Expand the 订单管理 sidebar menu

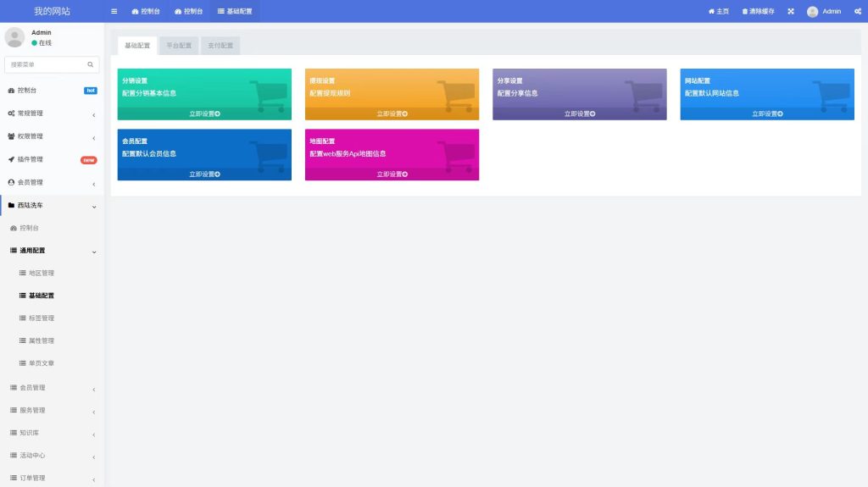[52, 478]
